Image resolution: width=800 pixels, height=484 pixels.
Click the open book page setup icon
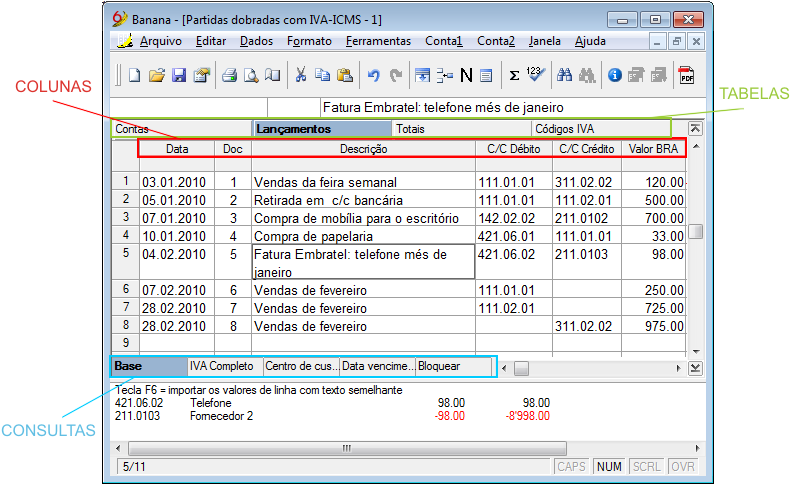[273, 75]
